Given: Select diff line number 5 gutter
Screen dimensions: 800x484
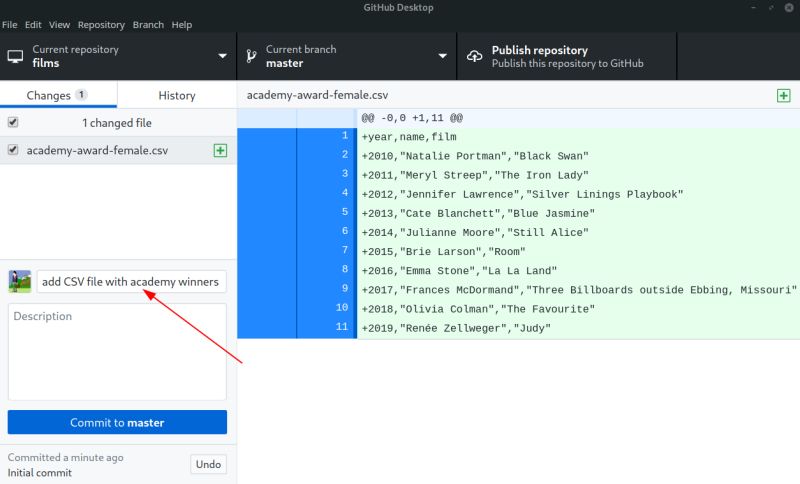Looking at the screenshot, I should click(x=327, y=213).
